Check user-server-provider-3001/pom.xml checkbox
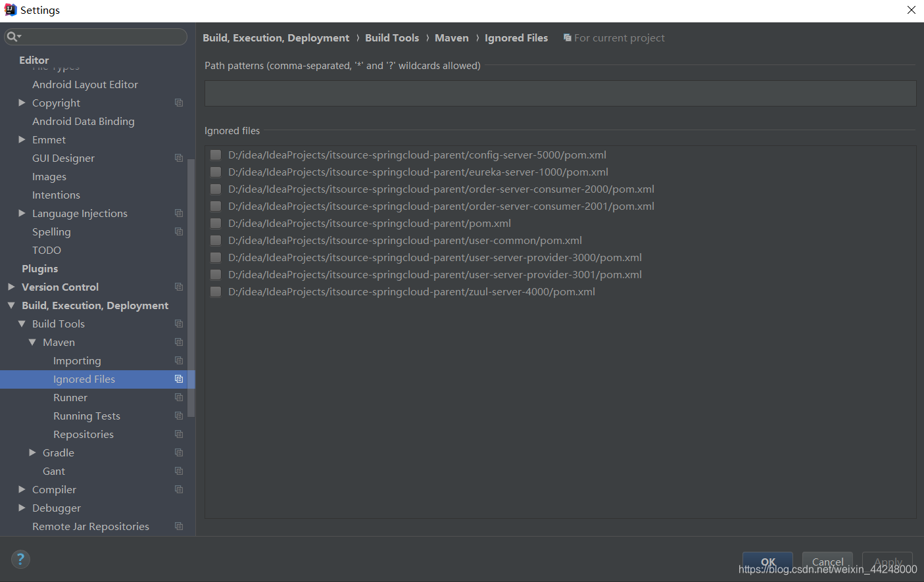 215,275
